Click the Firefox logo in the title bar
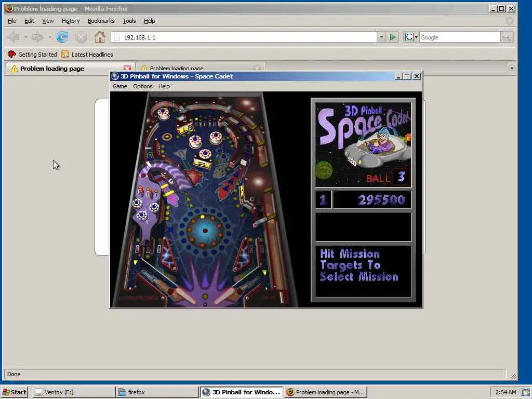This screenshot has height=399, width=532. [x=9, y=8]
